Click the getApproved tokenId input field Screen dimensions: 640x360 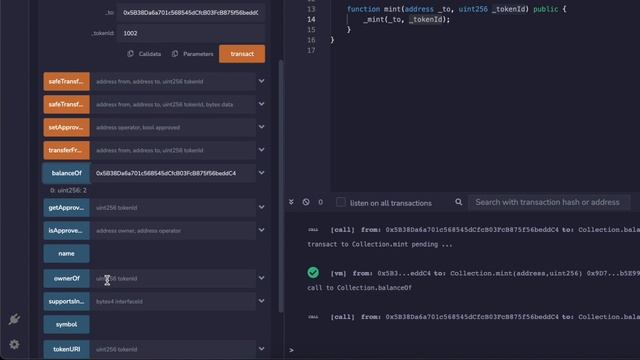173,208
